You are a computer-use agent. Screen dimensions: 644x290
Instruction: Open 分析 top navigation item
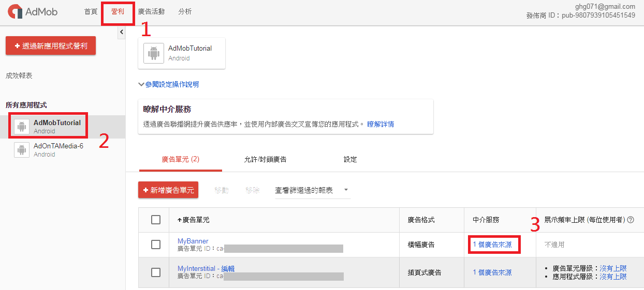tap(185, 11)
